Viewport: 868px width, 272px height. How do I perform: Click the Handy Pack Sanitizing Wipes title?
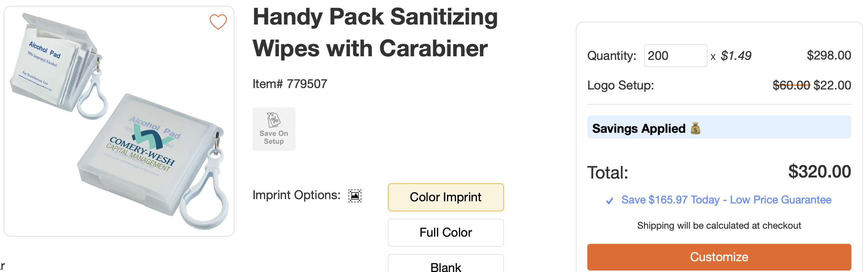[x=375, y=32]
